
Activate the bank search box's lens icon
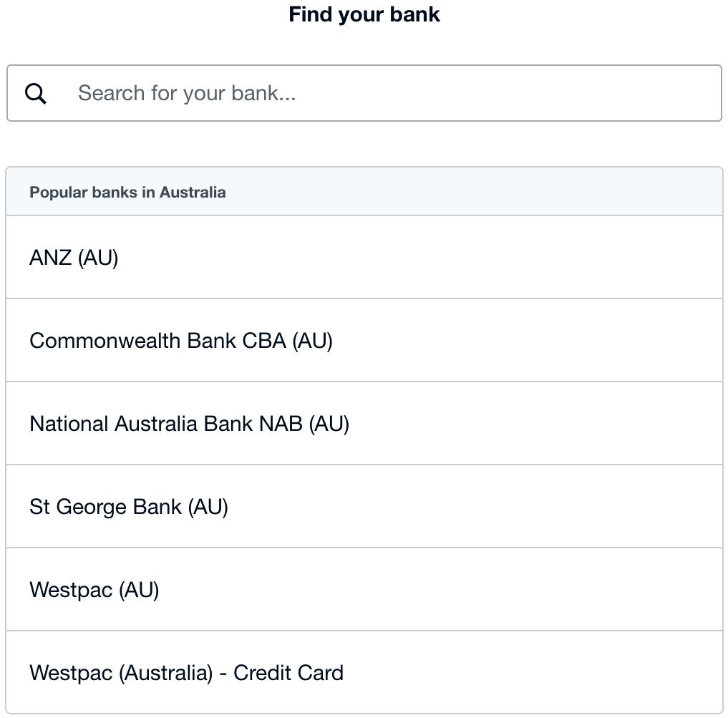coord(36,93)
